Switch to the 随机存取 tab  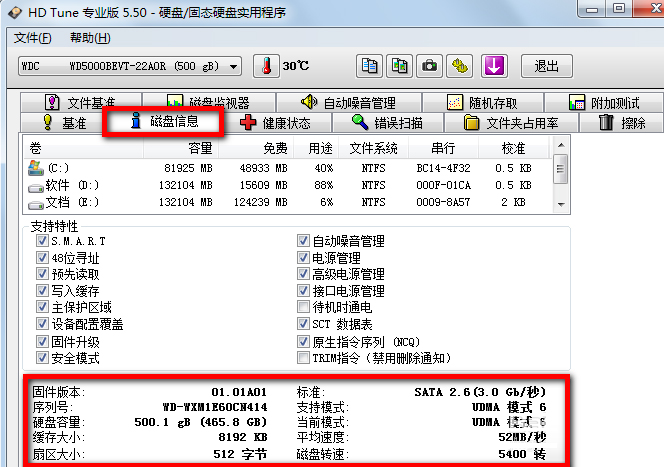[483, 102]
